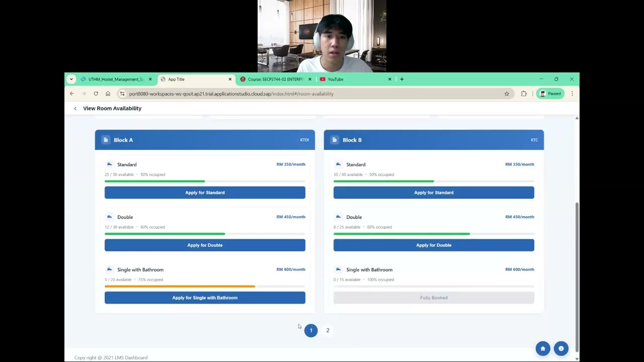The height and width of the screenshot is (362, 644).
Task: Apply for Double in Block B
Action: (434, 245)
